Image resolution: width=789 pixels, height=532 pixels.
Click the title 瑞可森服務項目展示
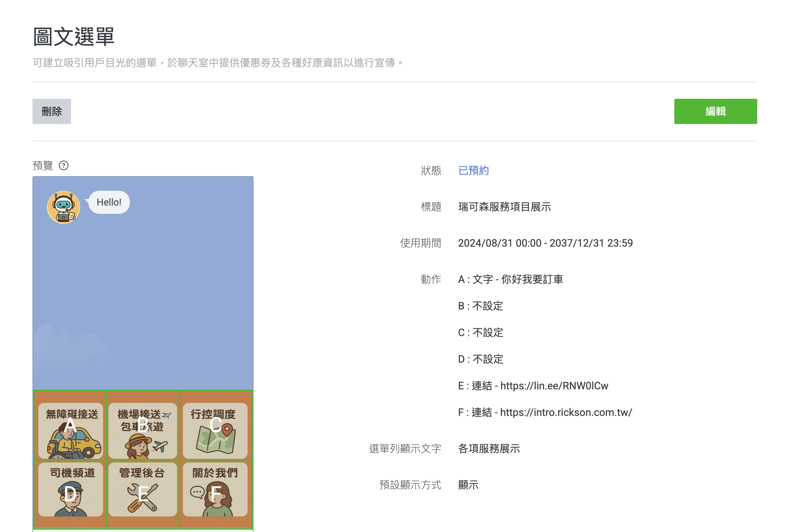pyautogui.click(x=504, y=207)
